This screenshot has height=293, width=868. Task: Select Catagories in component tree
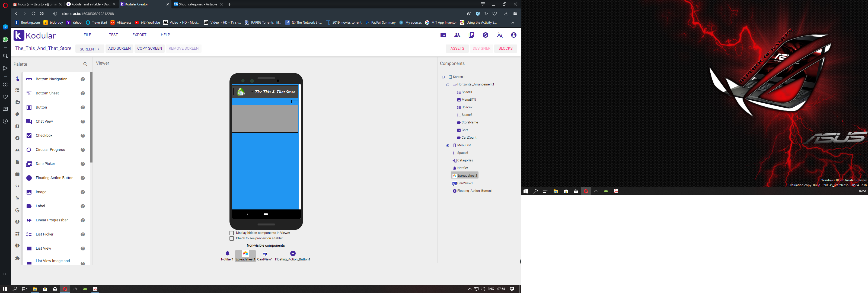[465, 161]
